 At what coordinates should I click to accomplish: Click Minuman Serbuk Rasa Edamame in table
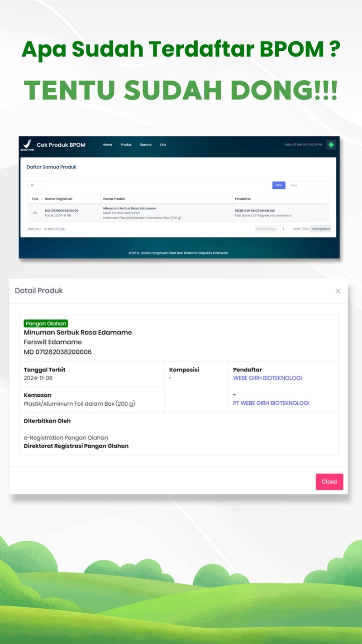(x=129, y=208)
